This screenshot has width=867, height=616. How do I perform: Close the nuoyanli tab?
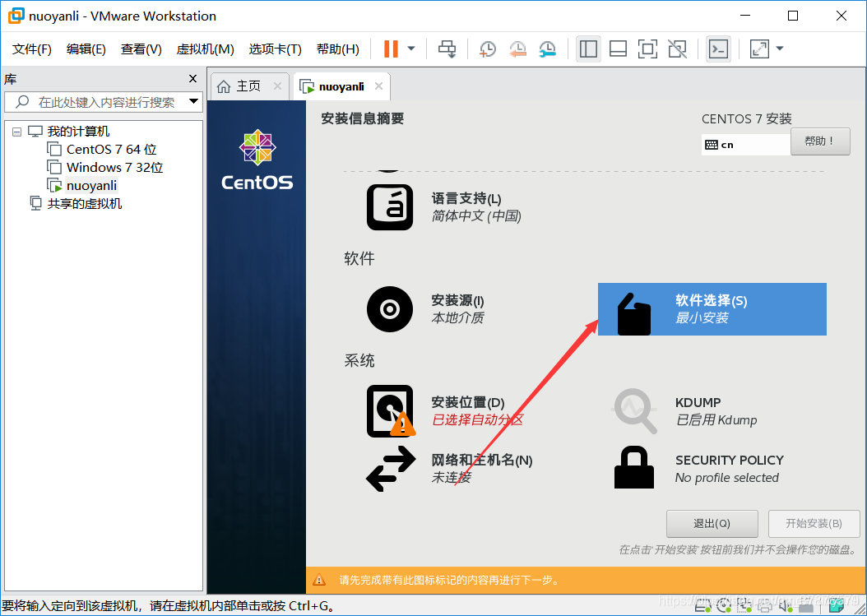[x=378, y=86]
